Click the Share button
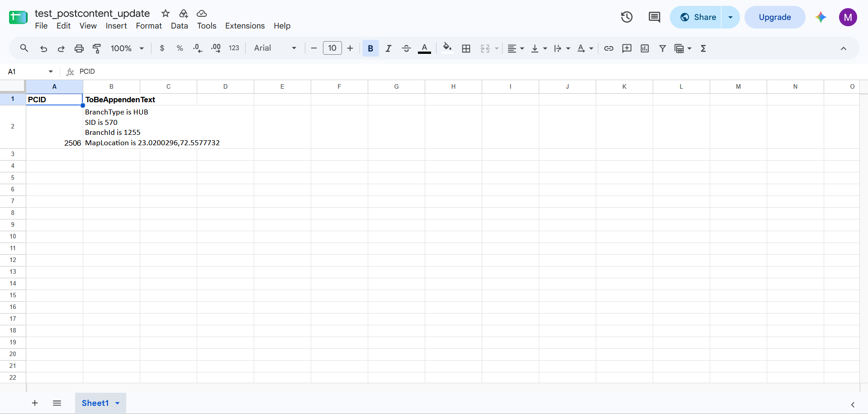This screenshot has width=868, height=414. 696,17
